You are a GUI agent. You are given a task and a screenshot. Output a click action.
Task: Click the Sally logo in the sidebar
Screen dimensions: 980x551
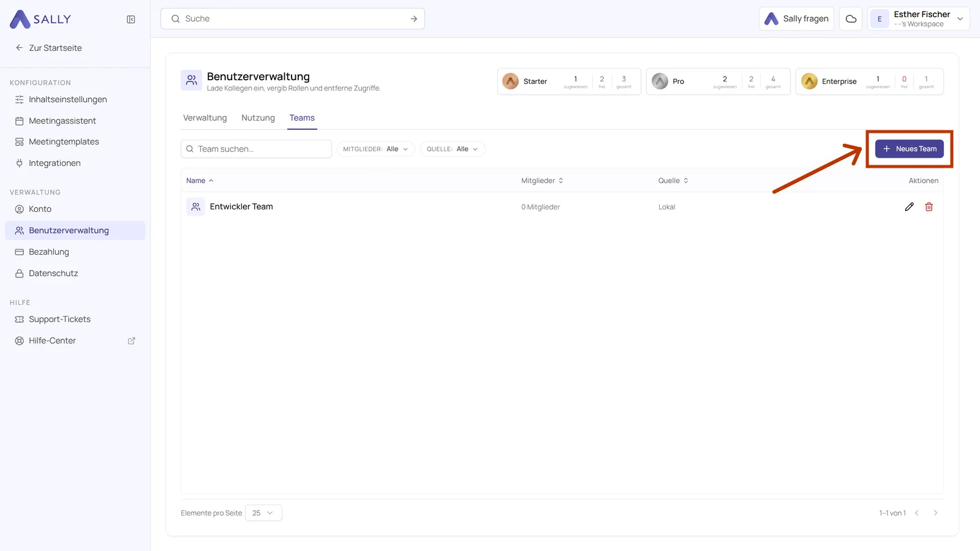40,19
